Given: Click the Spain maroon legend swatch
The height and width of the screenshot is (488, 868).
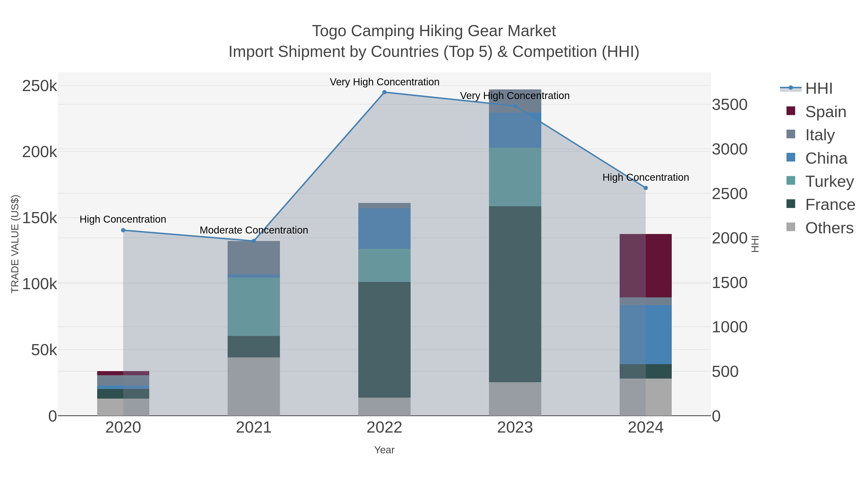Looking at the screenshot, I should pos(791,111).
